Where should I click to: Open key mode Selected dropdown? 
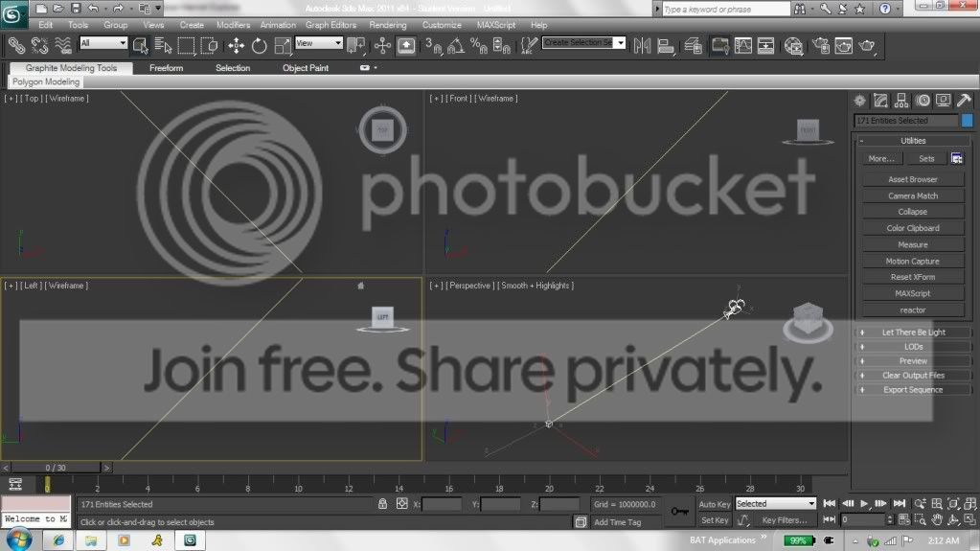click(776, 503)
